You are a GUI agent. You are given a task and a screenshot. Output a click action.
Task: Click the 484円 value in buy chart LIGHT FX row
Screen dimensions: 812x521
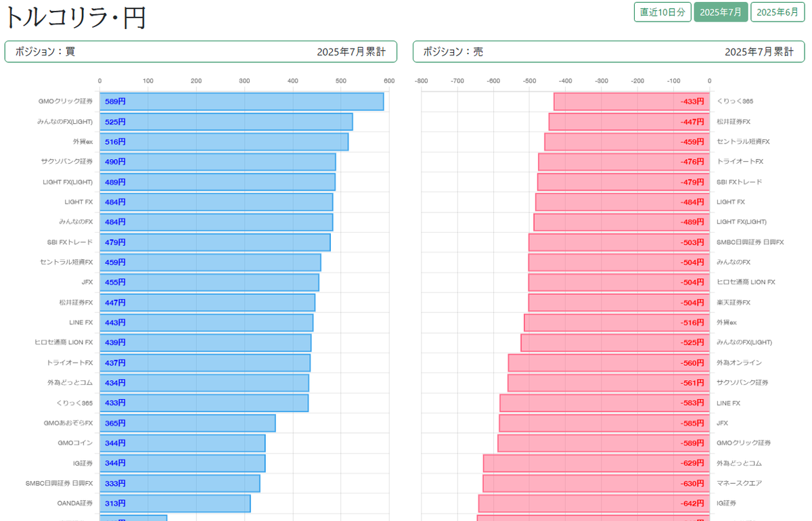coord(115,202)
